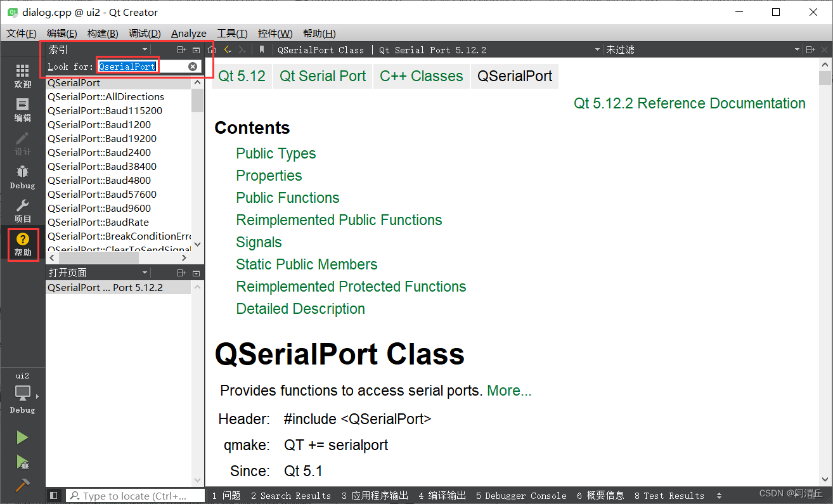This screenshot has width=833, height=504.
Task: Open the Analyze menu
Action: coord(189,33)
